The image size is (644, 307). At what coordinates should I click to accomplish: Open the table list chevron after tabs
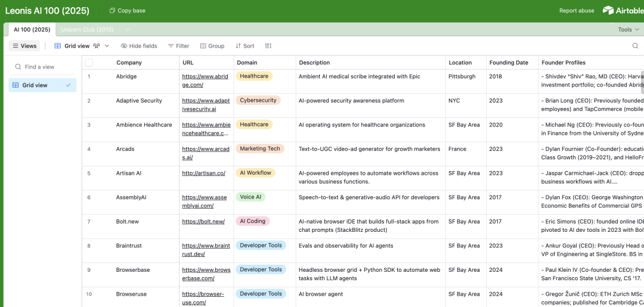point(128,30)
